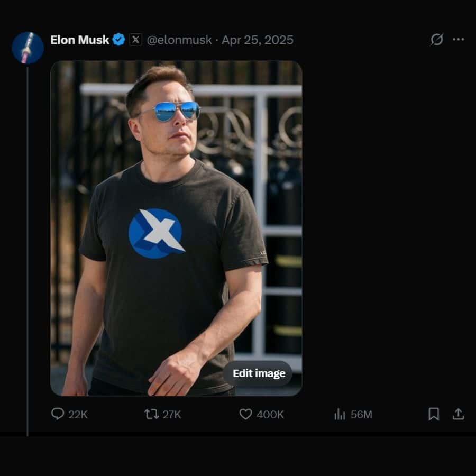
Task: Bookmark this post
Action: 434,414
